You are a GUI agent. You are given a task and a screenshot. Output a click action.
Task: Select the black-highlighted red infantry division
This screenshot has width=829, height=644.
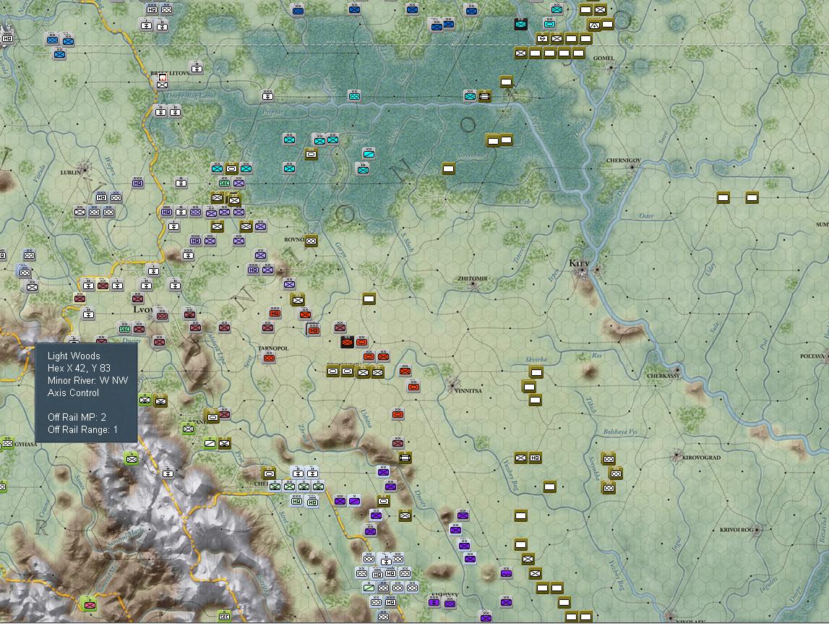347,342
